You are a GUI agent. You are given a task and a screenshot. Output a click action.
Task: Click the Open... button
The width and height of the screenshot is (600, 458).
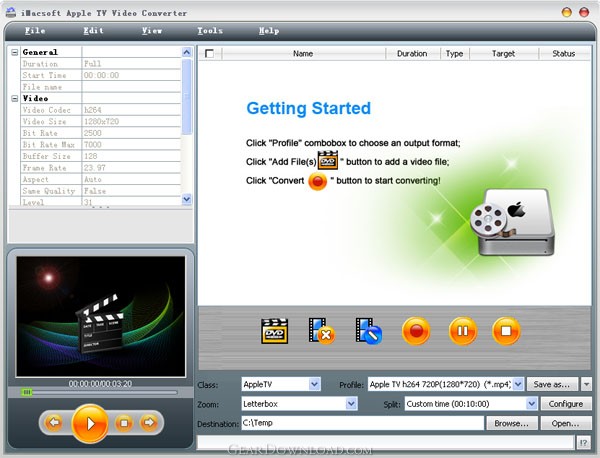pos(566,423)
